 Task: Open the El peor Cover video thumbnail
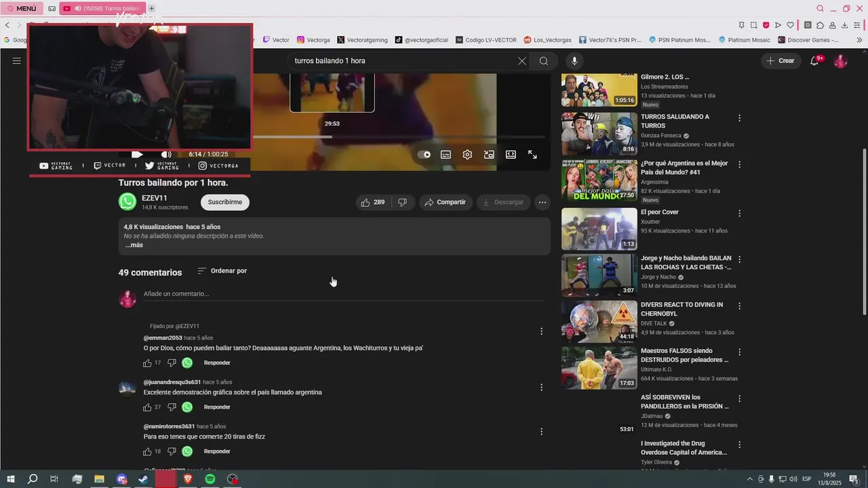[x=599, y=229]
